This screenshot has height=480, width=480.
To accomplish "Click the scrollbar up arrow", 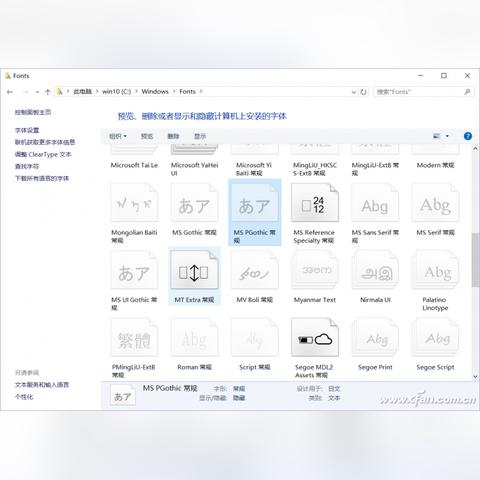I will (x=475, y=148).
